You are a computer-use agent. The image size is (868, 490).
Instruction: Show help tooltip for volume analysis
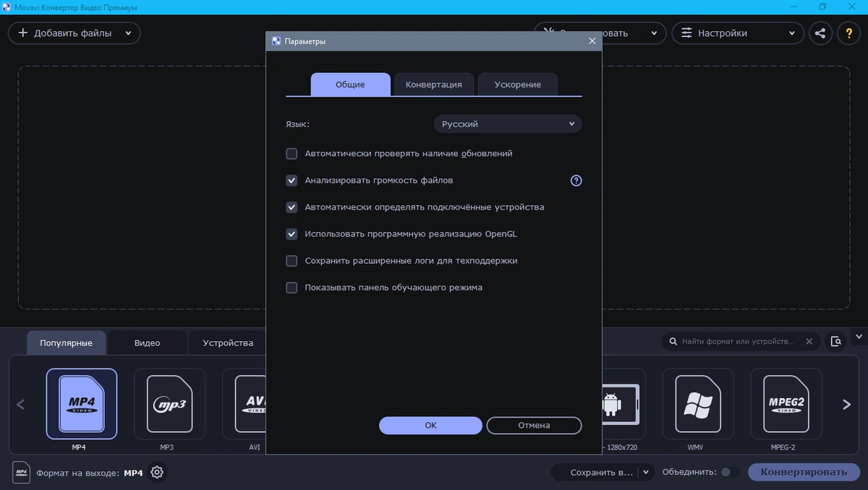(x=576, y=181)
